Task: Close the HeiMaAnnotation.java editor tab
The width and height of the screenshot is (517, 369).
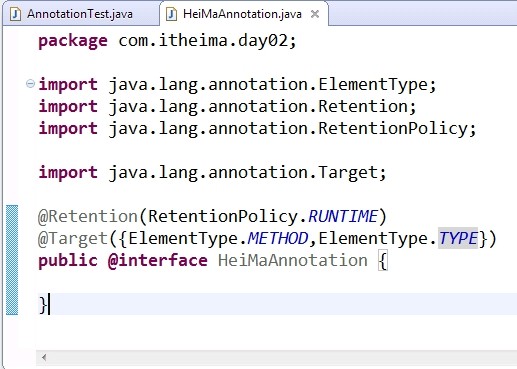Action: point(315,14)
